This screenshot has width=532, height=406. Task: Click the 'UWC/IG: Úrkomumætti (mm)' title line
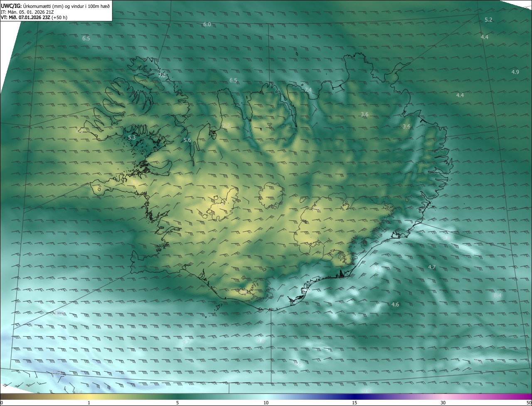(x=55, y=6)
